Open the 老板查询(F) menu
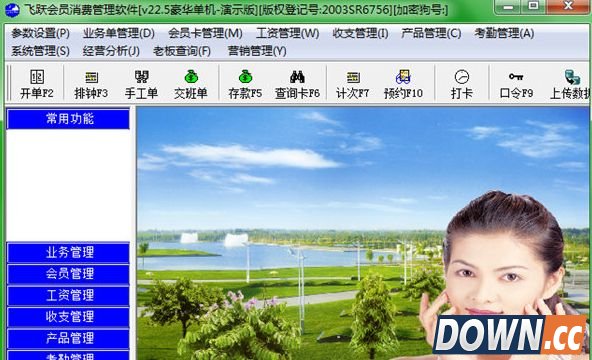Image resolution: width=592 pixels, height=360 pixels. [x=182, y=51]
